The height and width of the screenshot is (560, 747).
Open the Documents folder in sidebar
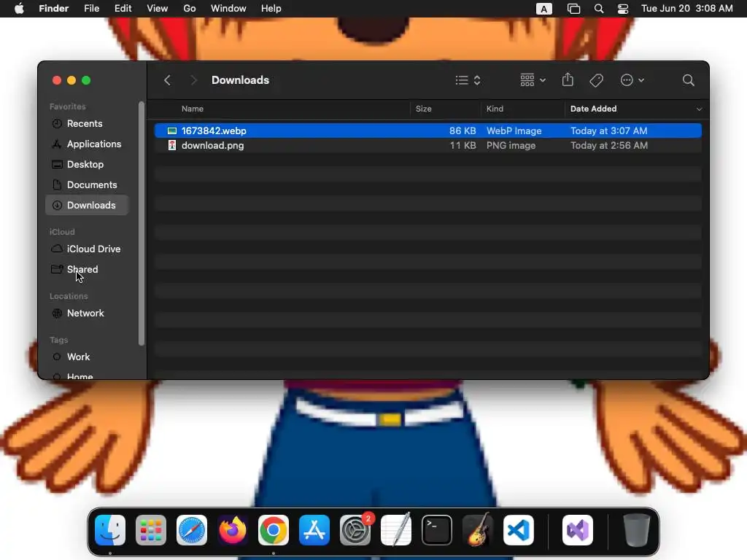tap(91, 184)
